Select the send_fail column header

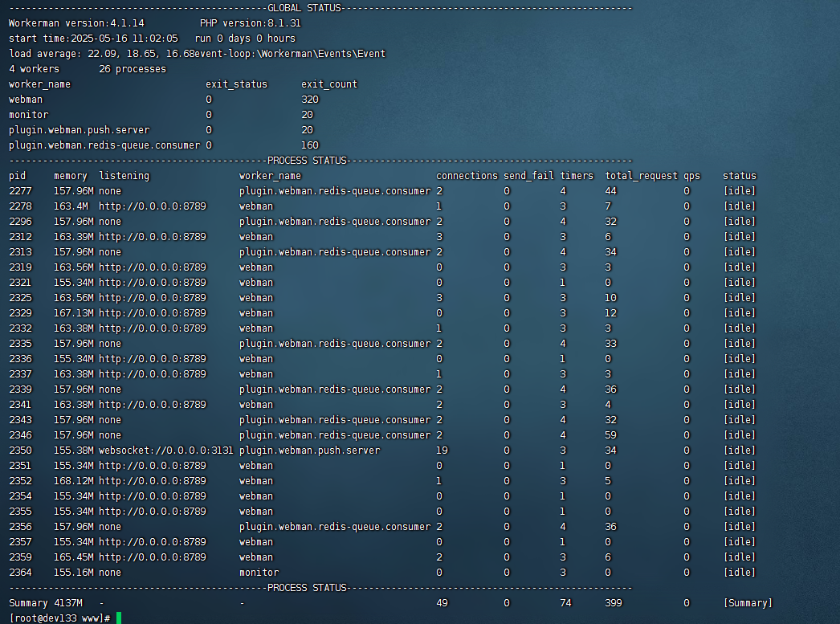(528, 176)
